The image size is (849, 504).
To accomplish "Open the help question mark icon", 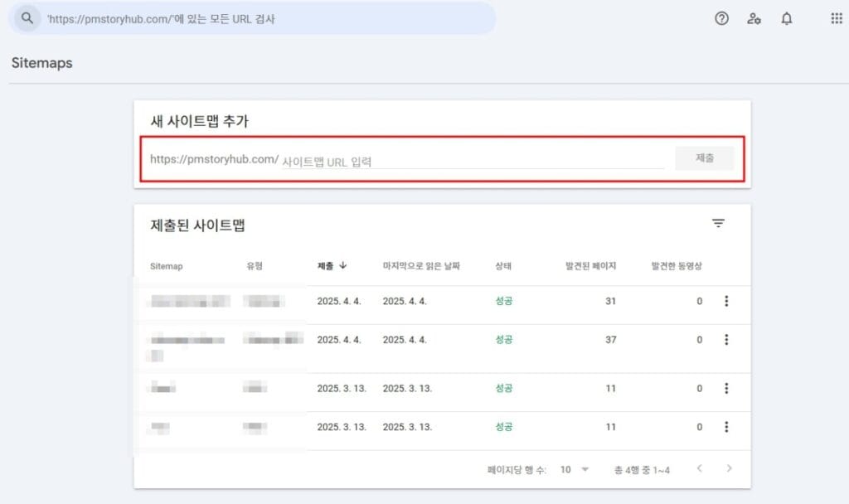I will click(721, 18).
